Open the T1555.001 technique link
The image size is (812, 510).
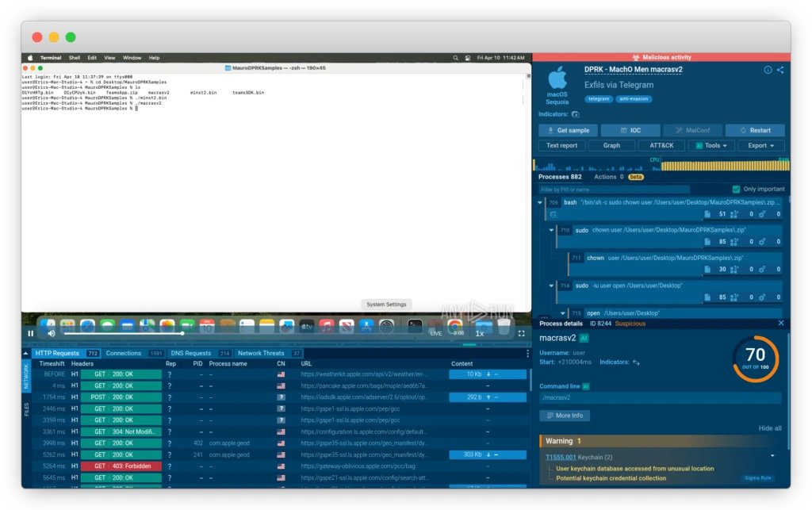561,457
